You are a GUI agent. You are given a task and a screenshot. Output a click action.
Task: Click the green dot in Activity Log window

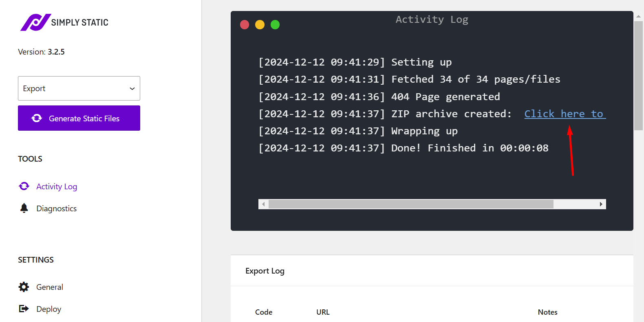tap(275, 25)
